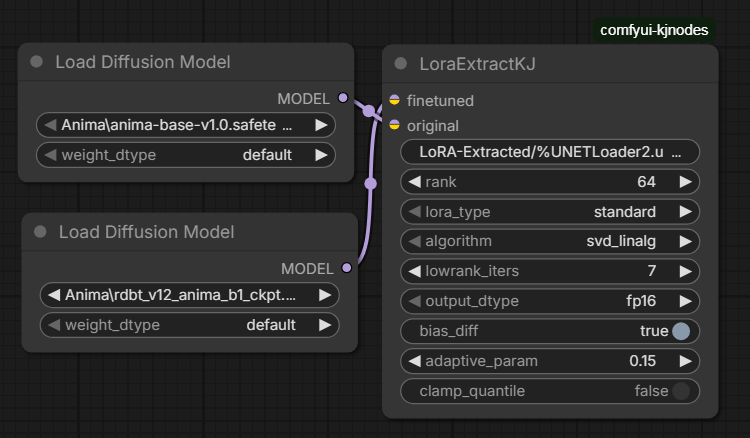
Task: Previous weight_dtype in anima-base node
Action: (x=50, y=155)
